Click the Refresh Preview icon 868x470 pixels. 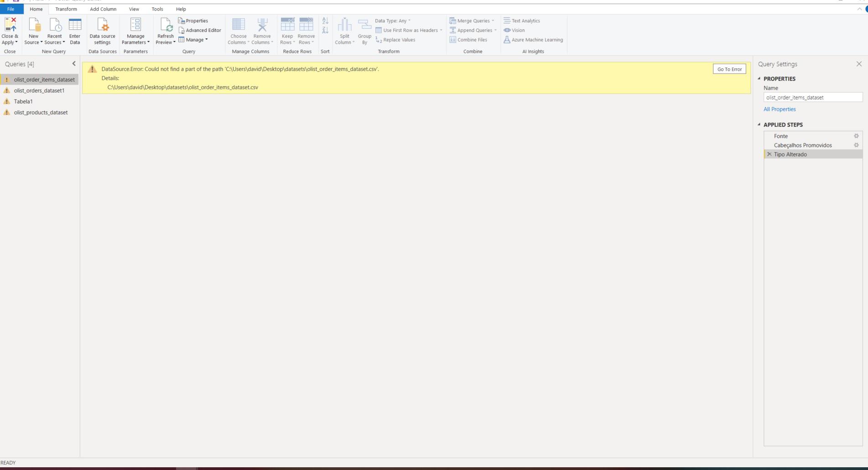pos(166,25)
